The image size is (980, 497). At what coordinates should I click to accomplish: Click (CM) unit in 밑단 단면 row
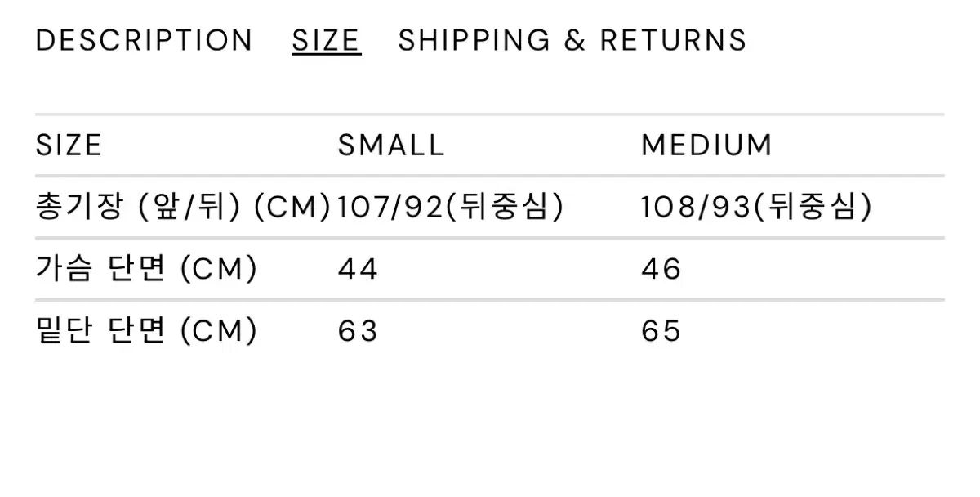coord(217,331)
